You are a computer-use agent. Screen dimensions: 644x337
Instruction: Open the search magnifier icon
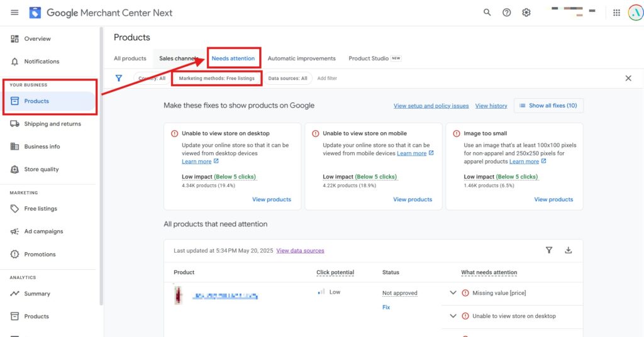tap(487, 13)
